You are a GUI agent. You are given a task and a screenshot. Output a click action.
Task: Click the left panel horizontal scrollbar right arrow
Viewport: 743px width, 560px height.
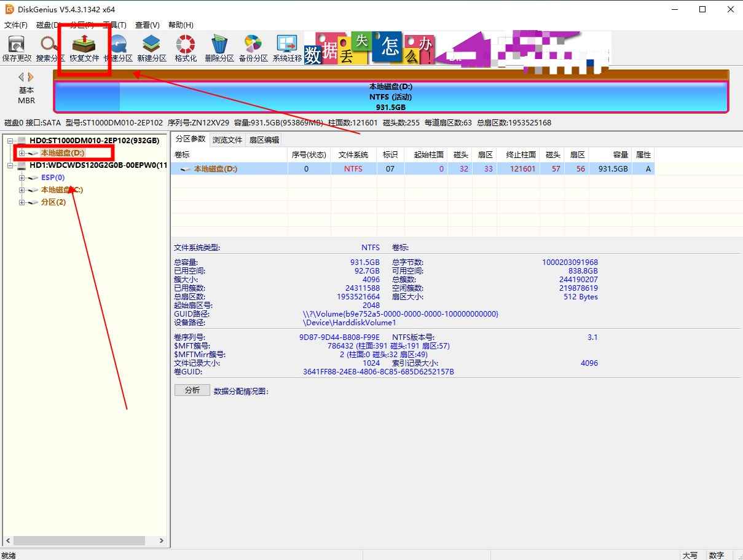tap(162, 541)
